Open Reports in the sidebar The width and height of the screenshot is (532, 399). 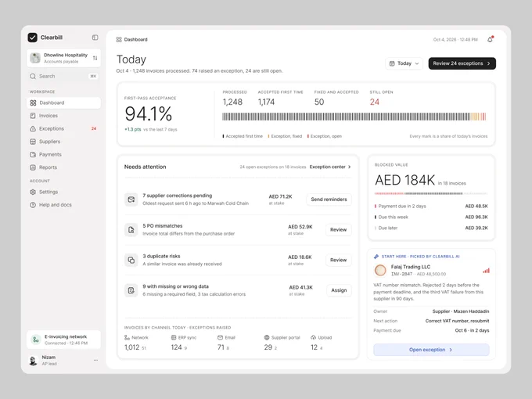click(x=63, y=167)
